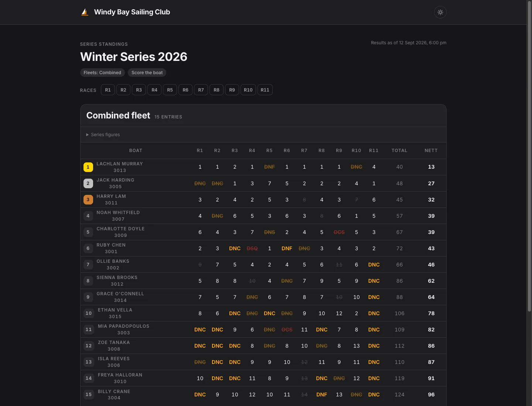Expand the Series figures section
The height and width of the screenshot is (406, 532).
[x=103, y=135]
